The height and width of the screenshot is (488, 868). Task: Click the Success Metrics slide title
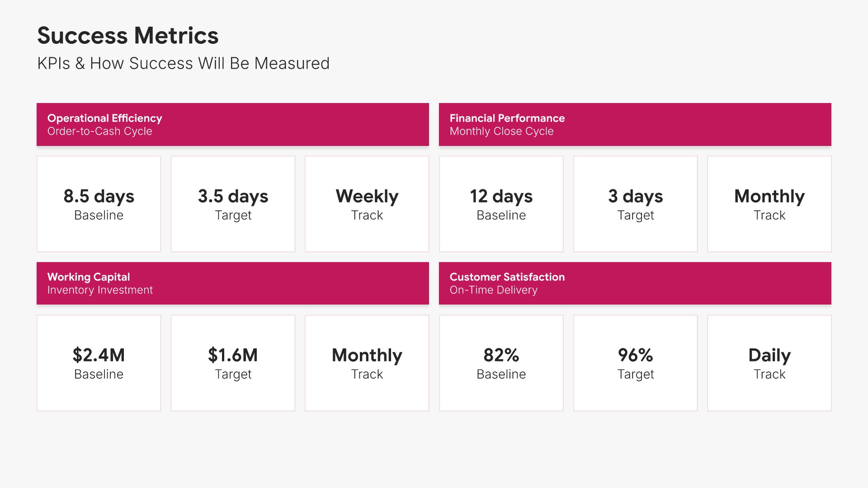pos(128,36)
